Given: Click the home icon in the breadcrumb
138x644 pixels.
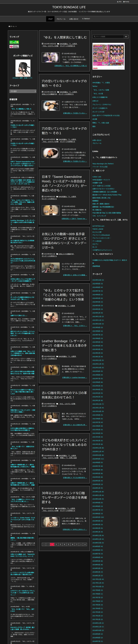Looking at the screenshot, I should tap(9, 26).
